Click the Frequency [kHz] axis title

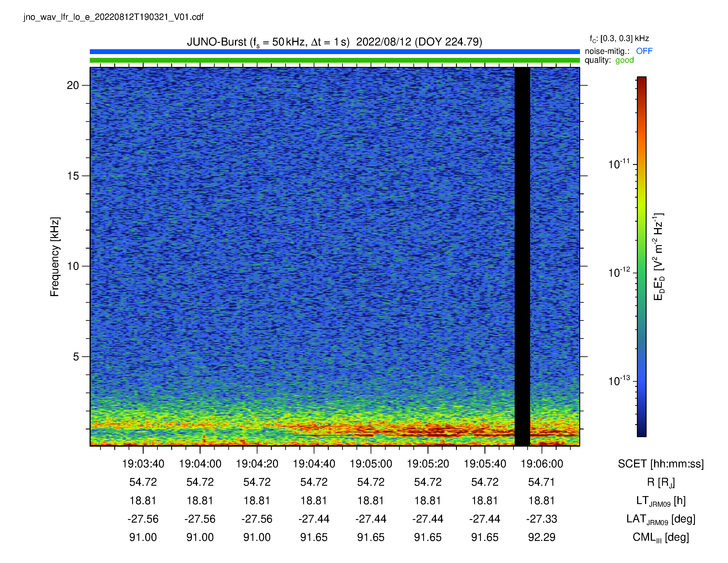55,257
